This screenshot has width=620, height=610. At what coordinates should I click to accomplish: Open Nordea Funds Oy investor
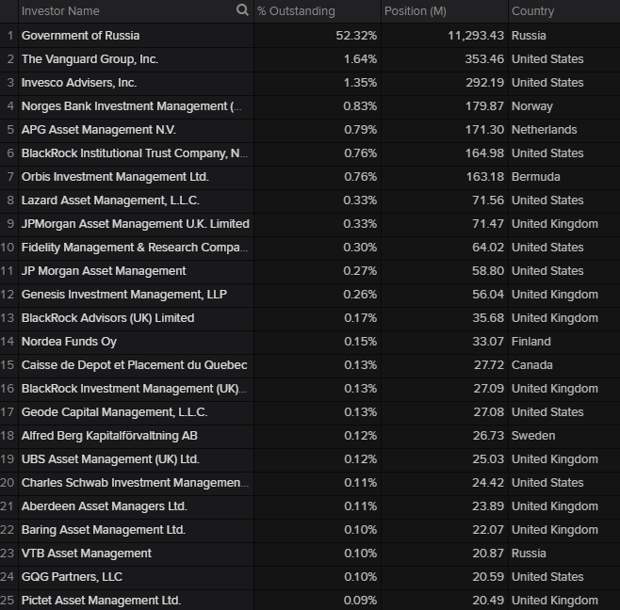[69, 342]
